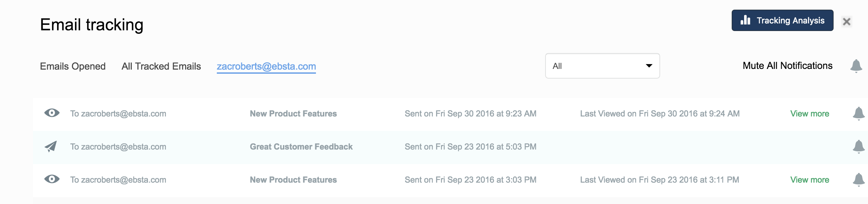Expand View more for Sep 30 email
Screen dimensions: 868x204
(809, 114)
